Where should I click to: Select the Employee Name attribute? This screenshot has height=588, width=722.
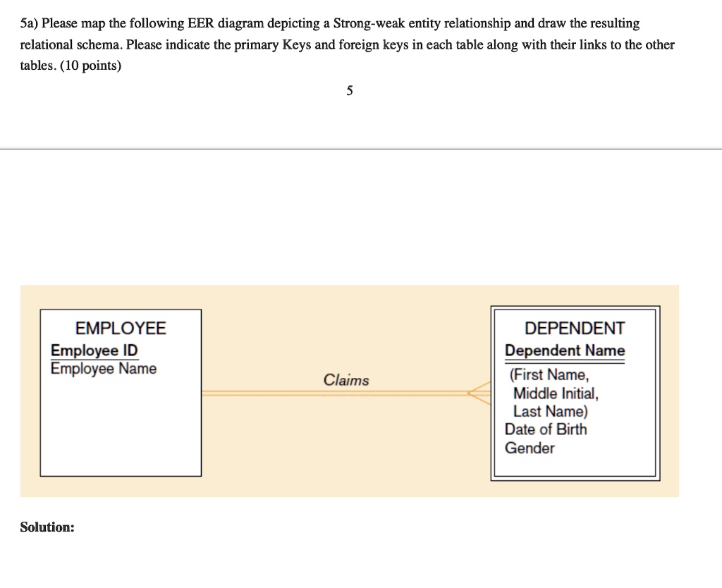[x=102, y=369]
